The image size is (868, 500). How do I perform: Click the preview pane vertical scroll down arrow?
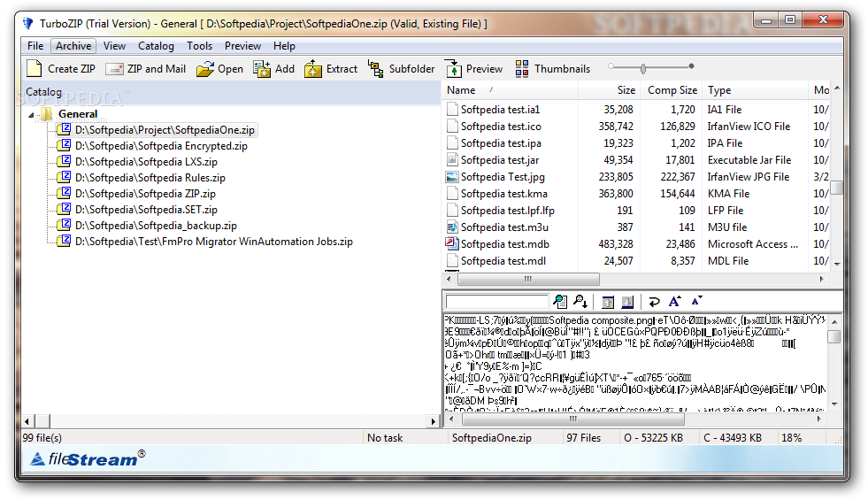point(834,404)
